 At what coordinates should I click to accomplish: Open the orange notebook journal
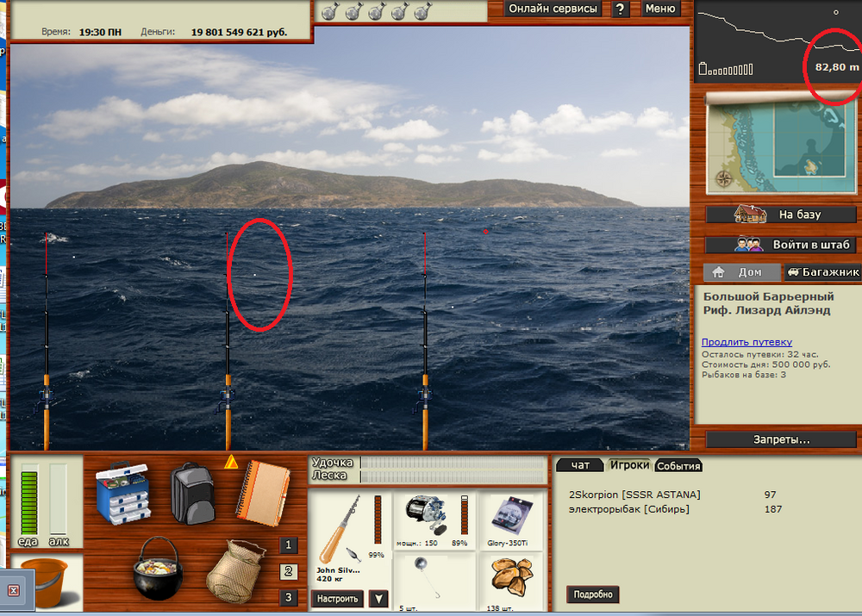click(262, 491)
